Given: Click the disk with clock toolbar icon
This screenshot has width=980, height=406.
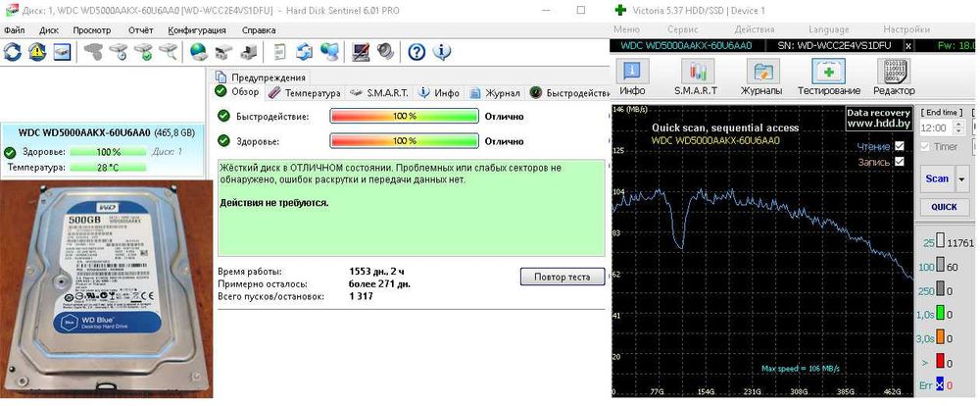Looking at the screenshot, I should (119, 52).
